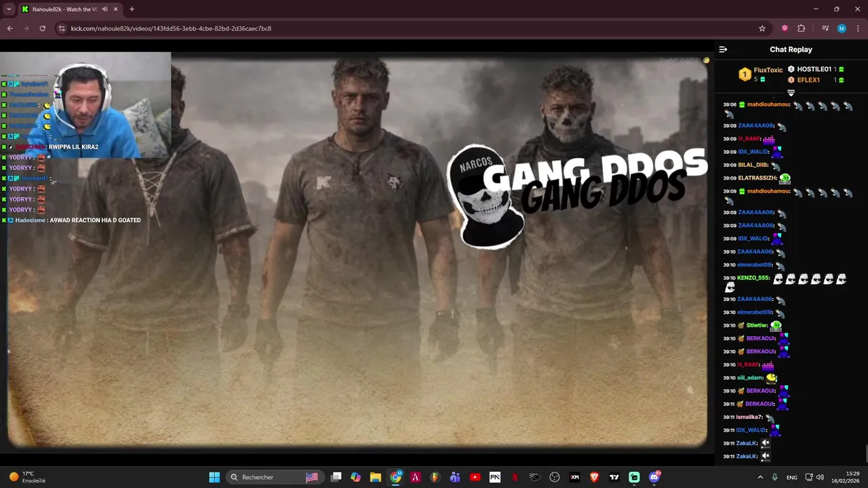Select the Nahoule82k Kick tab
This screenshot has height=488, width=868.
click(70, 9)
